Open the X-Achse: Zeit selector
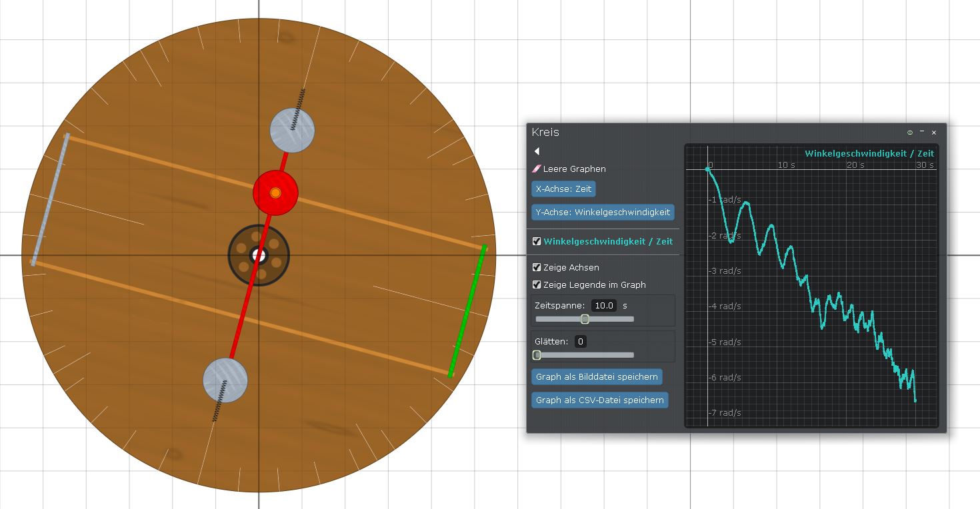Viewport: 980px width, 509px height. click(563, 189)
